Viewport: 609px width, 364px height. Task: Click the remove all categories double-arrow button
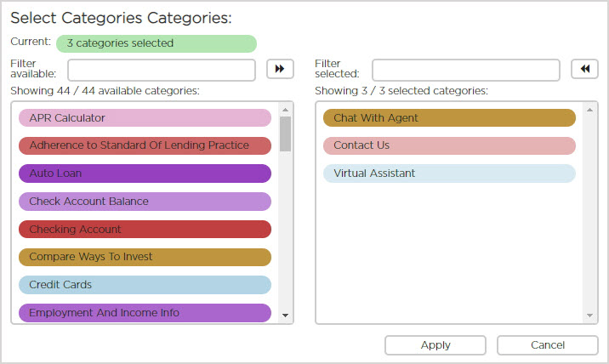pyautogui.click(x=584, y=70)
